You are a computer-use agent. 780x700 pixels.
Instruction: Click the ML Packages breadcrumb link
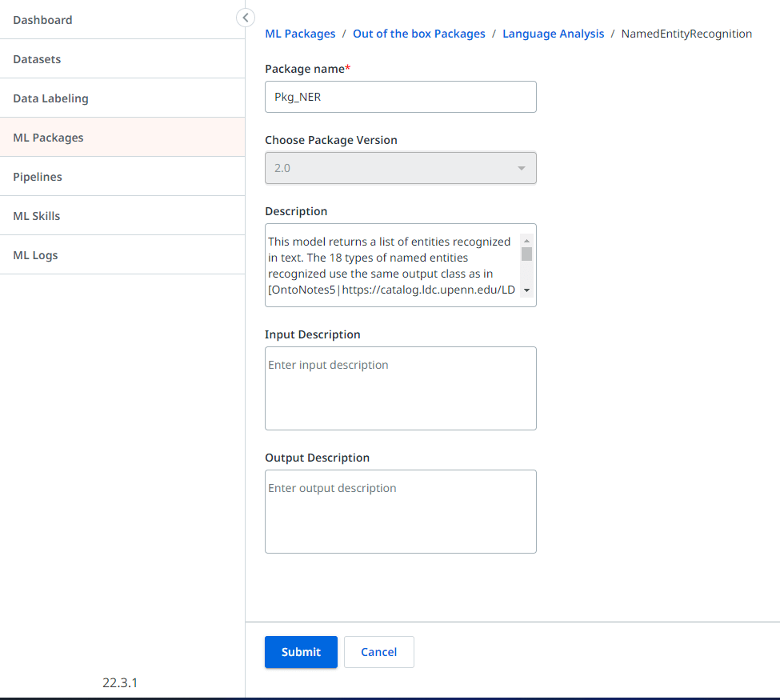coord(300,34)
